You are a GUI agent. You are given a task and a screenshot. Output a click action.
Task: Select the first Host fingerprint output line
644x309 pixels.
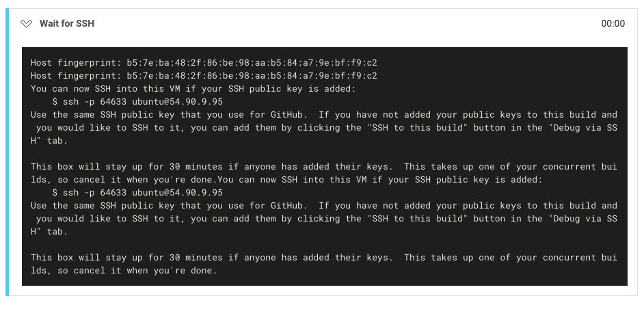tap(204, 63)
